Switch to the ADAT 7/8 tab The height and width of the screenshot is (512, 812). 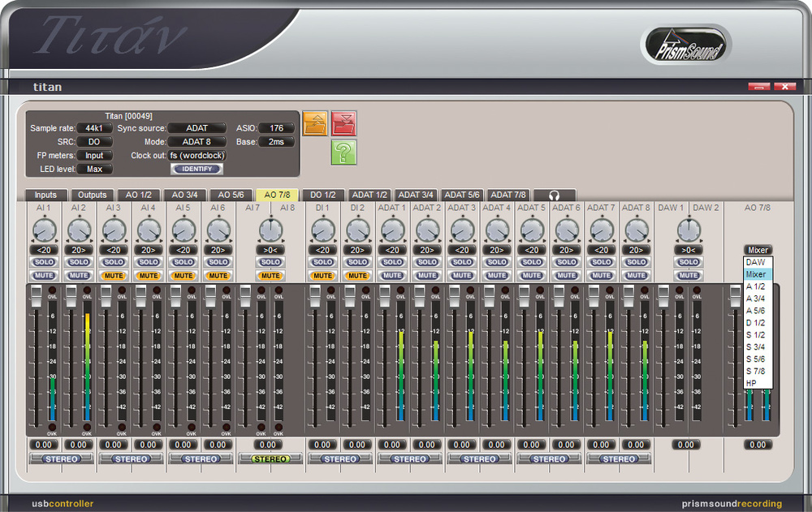pyautogui.click(x=508, y=196)
